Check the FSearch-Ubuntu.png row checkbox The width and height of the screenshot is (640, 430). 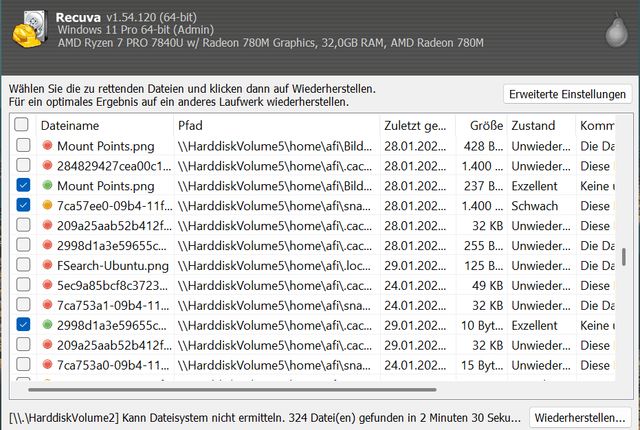click(22, 265)
